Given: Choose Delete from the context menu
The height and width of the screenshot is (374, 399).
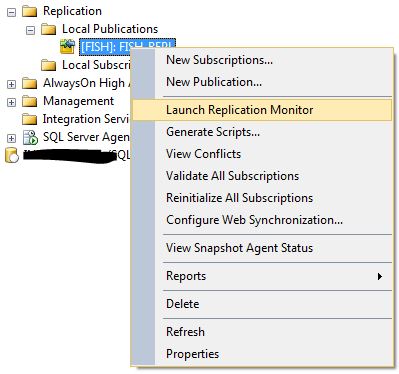Looking at the screenshot, I should pos(261,304).
